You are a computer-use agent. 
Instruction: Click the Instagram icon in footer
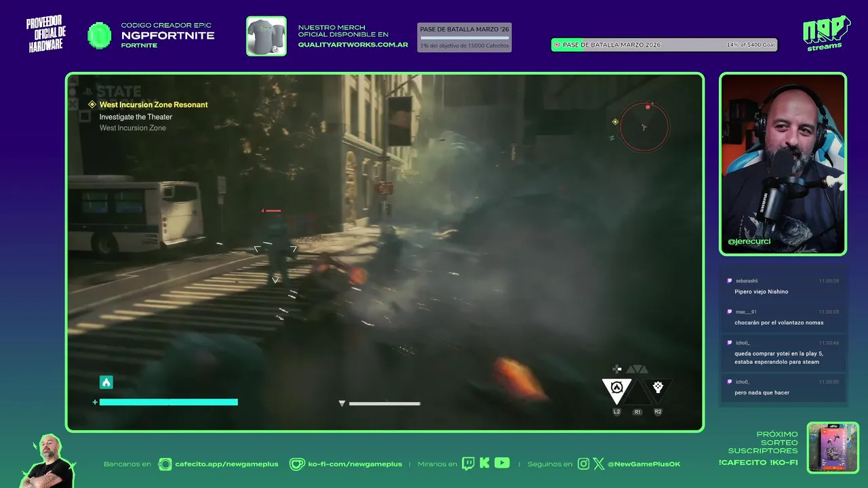click(583, 464)
